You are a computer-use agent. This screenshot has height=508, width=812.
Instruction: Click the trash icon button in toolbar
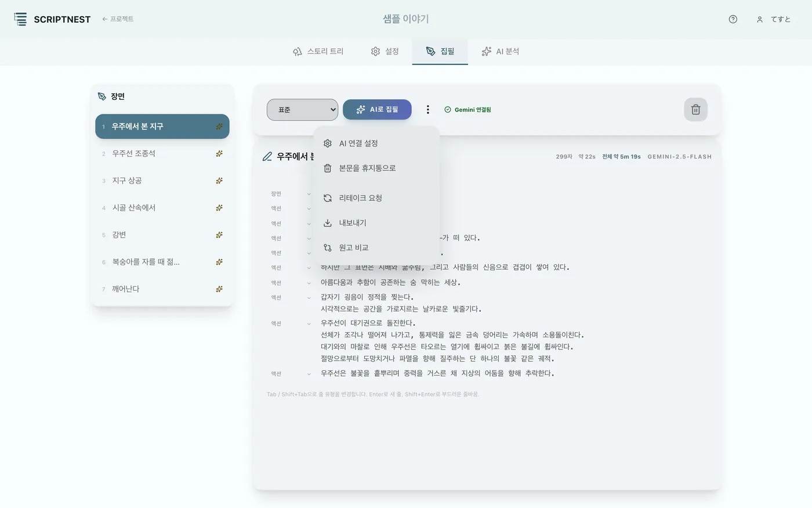pos(695,109)
